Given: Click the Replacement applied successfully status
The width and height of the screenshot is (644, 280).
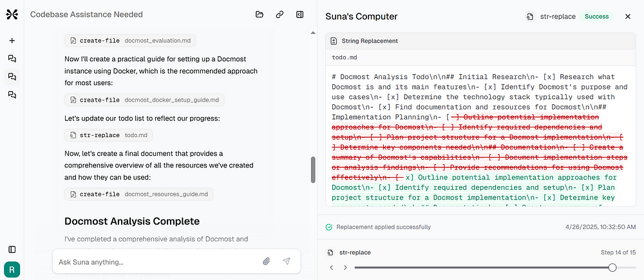Looking at the screenshot, I should coord(384,227).
